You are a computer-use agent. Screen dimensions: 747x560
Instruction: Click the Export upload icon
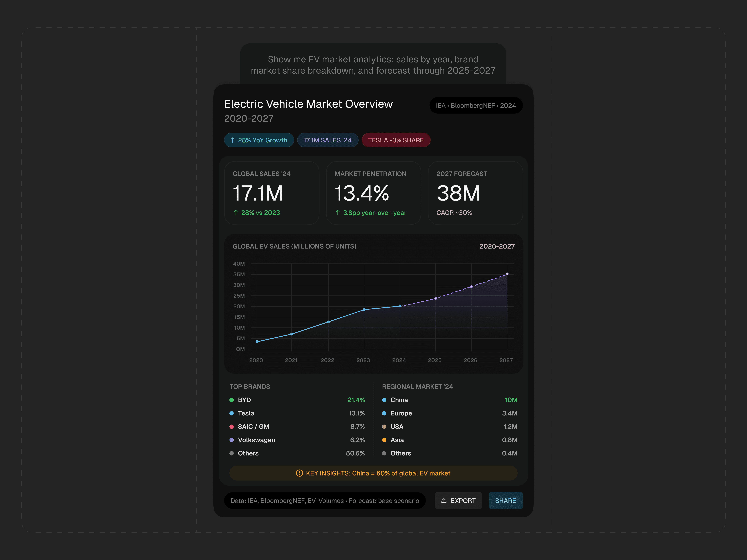444,501
